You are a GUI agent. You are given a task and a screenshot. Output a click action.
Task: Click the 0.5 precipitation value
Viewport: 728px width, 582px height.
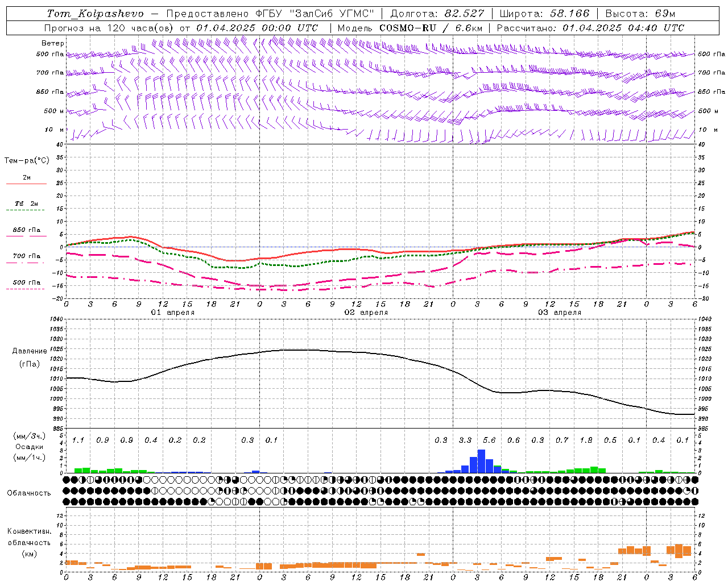(610, 440)
